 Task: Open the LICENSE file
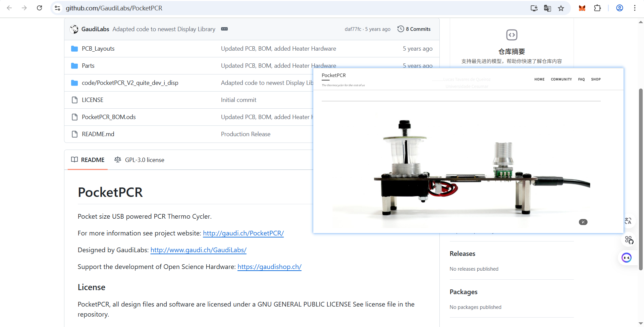point(93,100)
